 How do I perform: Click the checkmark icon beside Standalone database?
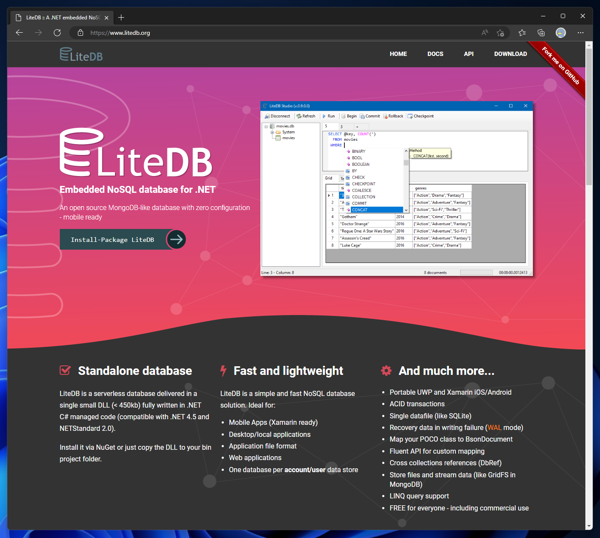[x=65, y=370]
